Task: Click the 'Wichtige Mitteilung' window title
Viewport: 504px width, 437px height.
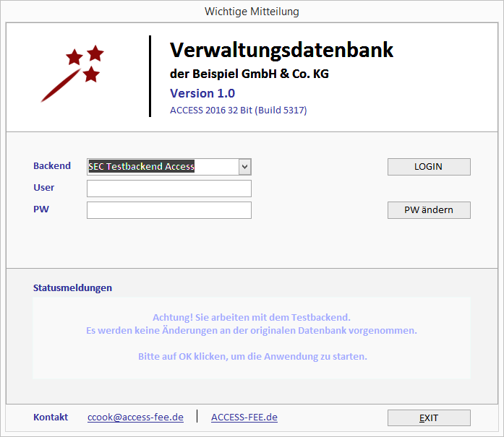Action: [x=252, y=12]
